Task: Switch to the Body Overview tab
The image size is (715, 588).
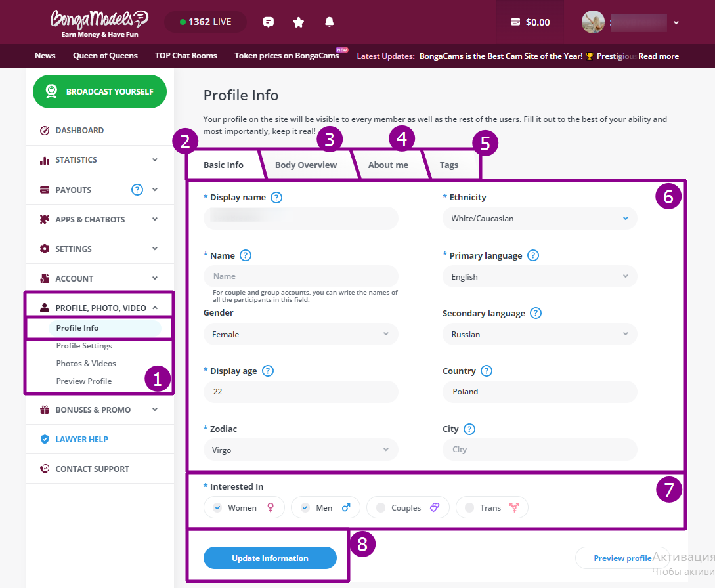Action: point(306,165)
